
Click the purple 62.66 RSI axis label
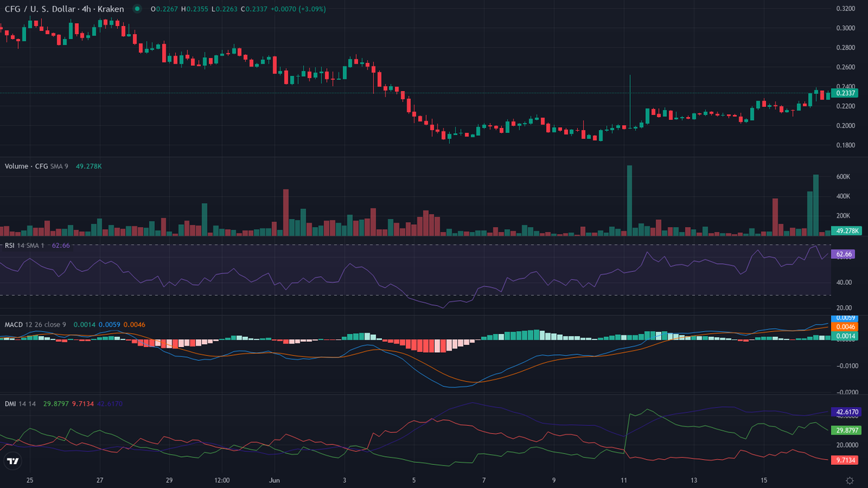844,254
